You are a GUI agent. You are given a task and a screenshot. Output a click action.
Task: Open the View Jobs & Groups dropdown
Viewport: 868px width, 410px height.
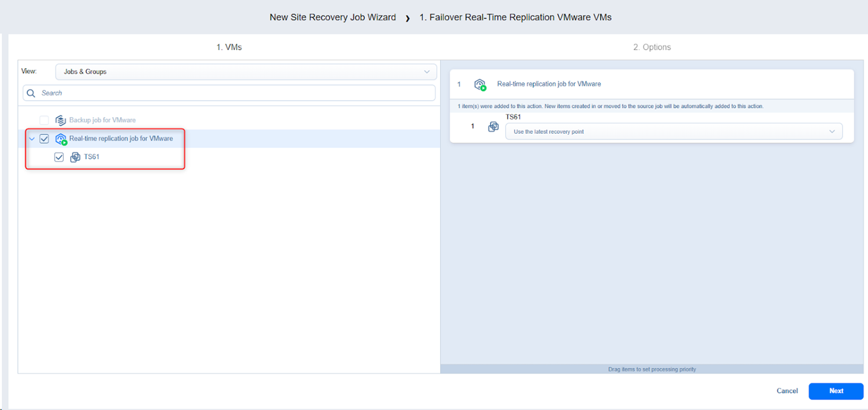click(246, 72)
